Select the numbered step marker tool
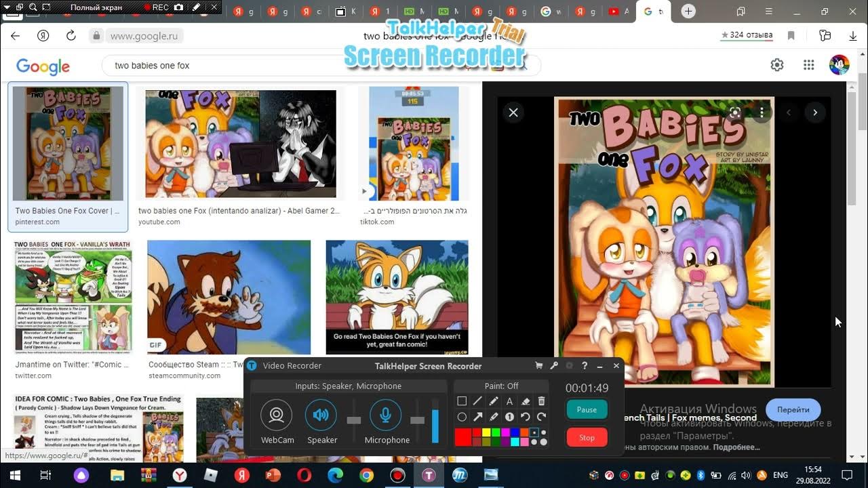Screen dimensions: 868x488 pos(509,417)
